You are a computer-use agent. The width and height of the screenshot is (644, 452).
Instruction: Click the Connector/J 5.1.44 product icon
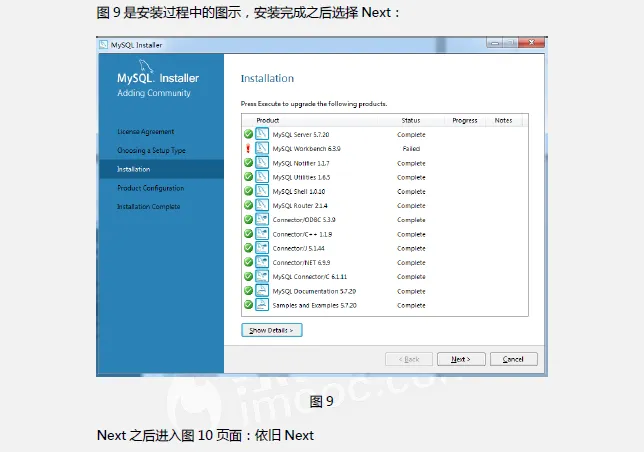262,248
